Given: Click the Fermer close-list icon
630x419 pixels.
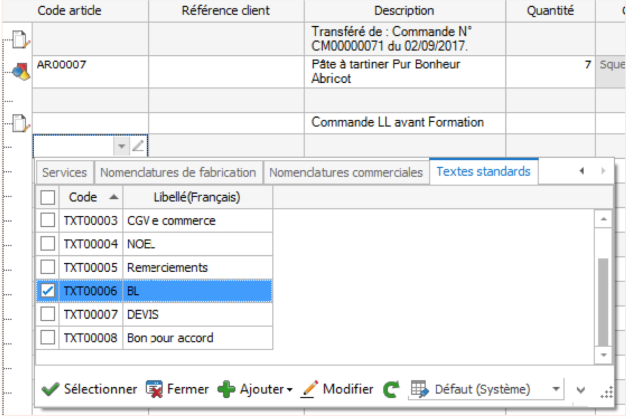Looking at the screenshot, I should tap(154, 389).
